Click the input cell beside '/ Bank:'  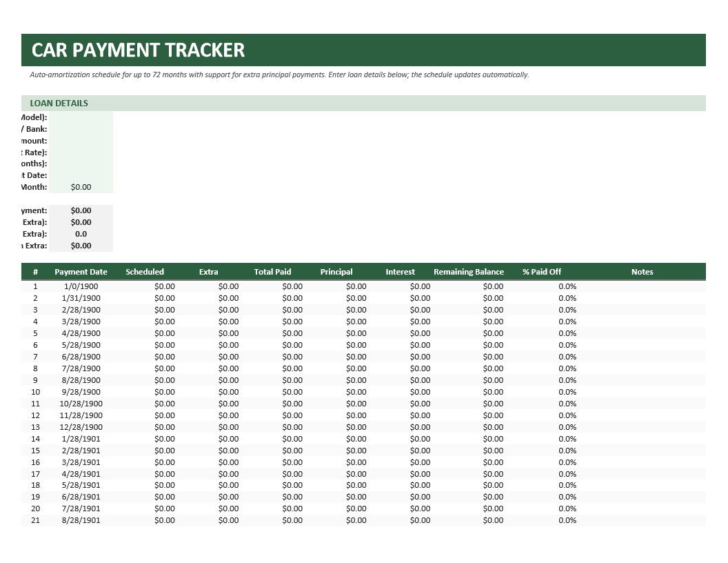81,128
